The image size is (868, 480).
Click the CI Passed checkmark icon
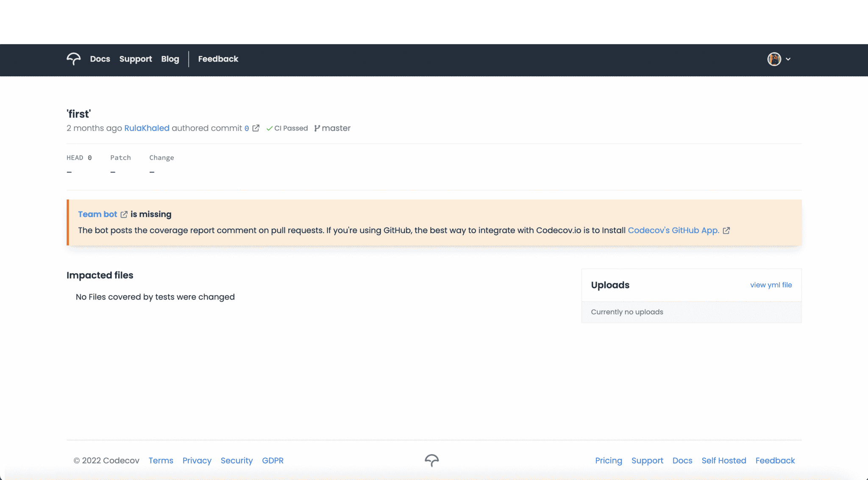tap(270, 128)
